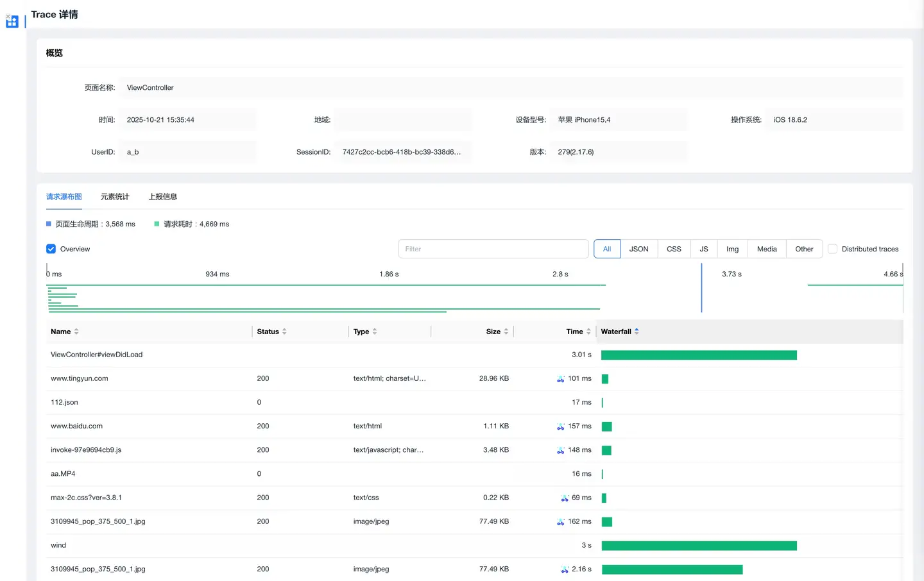Show only Media requests
924x581 pixels.
(x=767, y=249)
